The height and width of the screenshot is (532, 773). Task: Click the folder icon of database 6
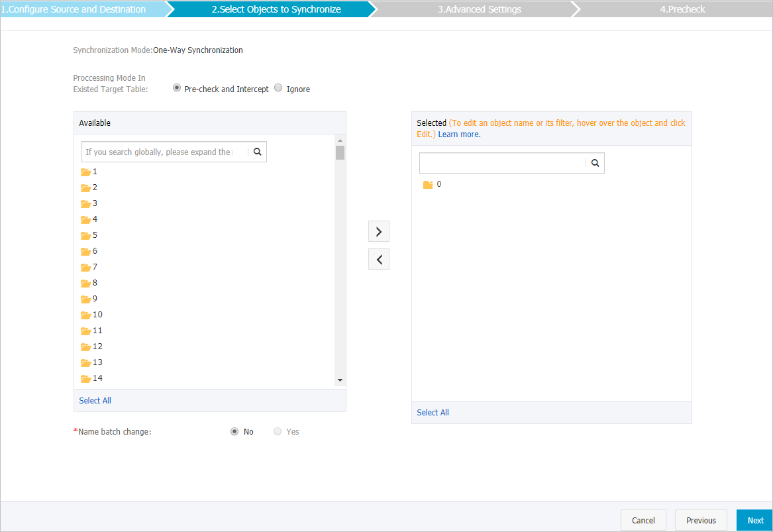tap(86, 252)
